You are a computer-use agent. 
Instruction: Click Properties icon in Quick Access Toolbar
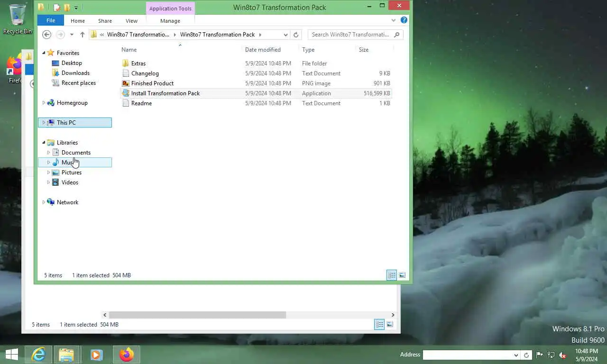[57, 8]
